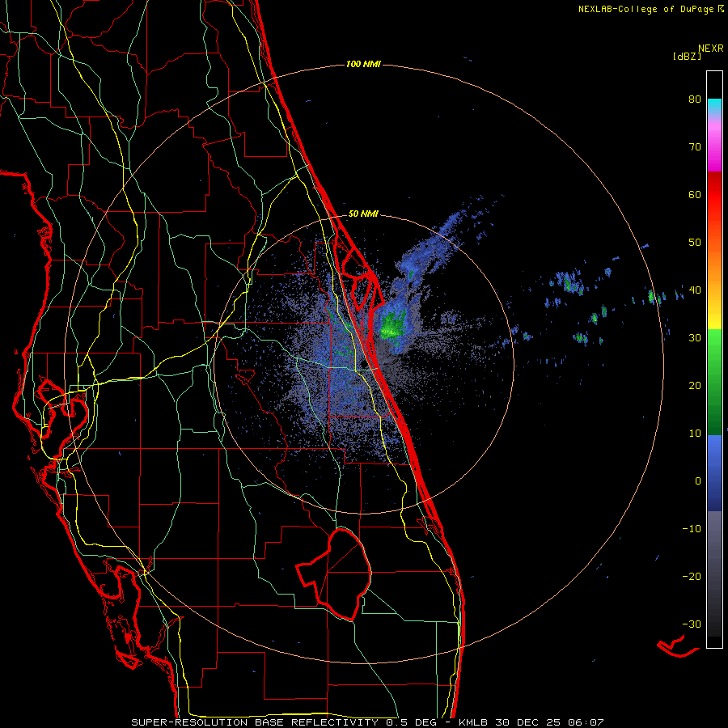Click the 0 dBZ scale value
This screenshot has width=728, height=728.
[698, 481]
